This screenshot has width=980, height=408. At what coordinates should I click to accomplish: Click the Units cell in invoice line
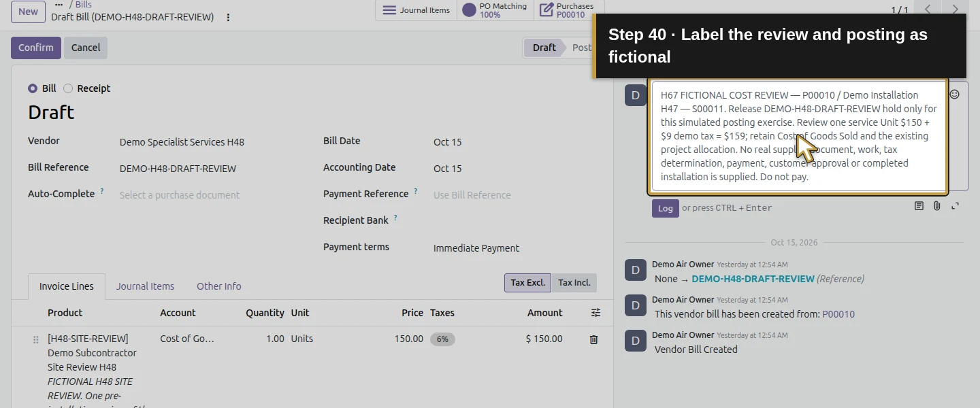pyautogui.click(x=301, y=339)
